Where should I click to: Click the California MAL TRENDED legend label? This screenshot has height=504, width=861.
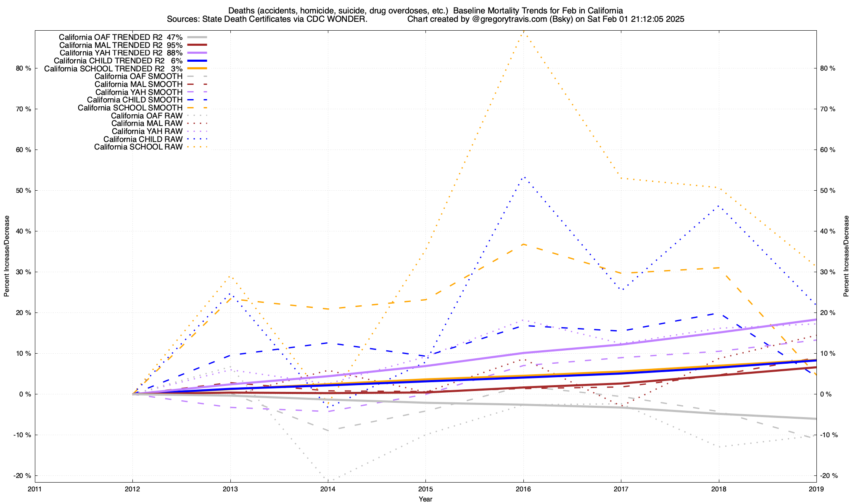(121, 45)
